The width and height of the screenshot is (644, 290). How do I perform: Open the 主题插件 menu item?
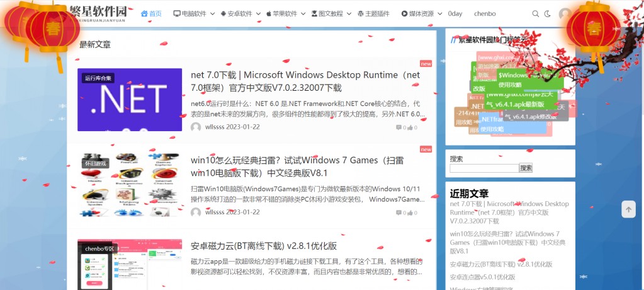click(373, 14)
